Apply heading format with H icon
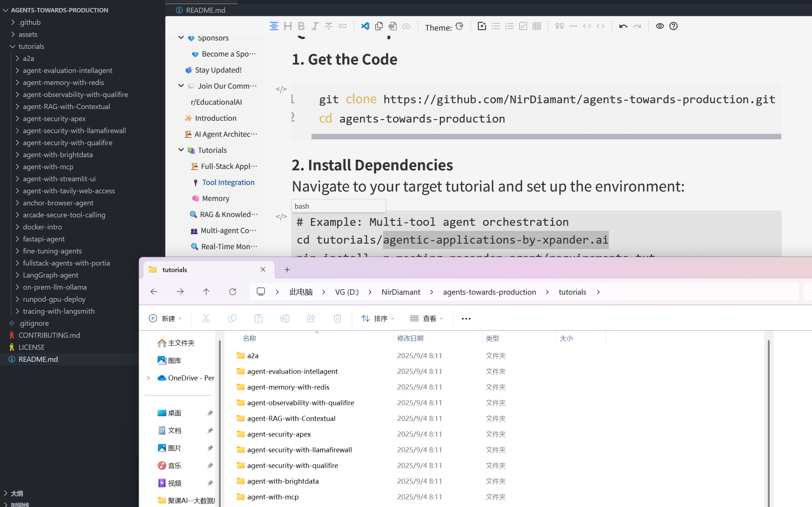The width and height of the screenshot is (812, 507). point(288,26)
